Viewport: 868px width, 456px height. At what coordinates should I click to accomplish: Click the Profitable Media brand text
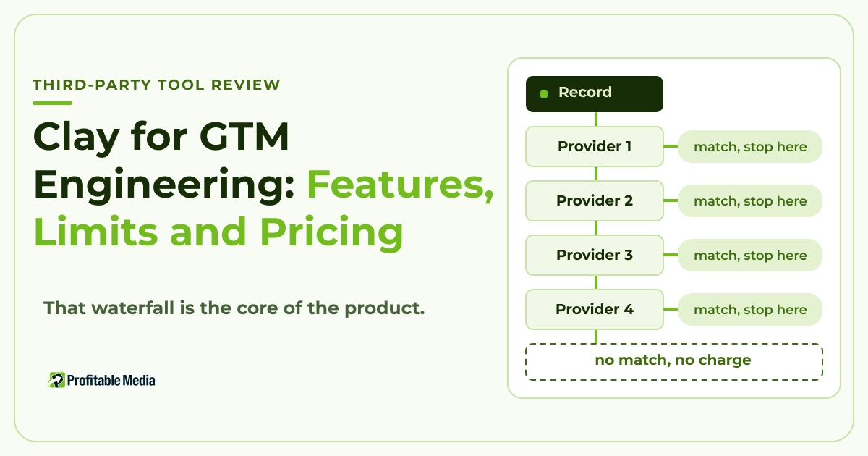coord(111,380)
